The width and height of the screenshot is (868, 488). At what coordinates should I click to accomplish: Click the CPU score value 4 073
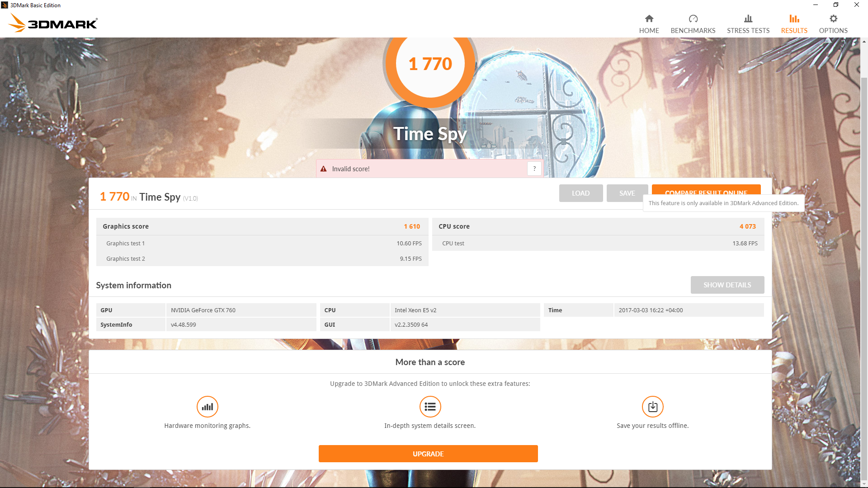[748, 226]
